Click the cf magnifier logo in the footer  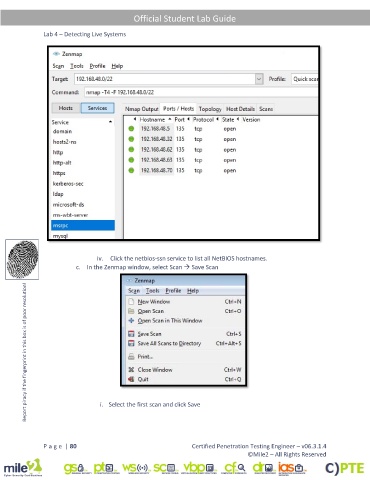click(x=235, y=468)
